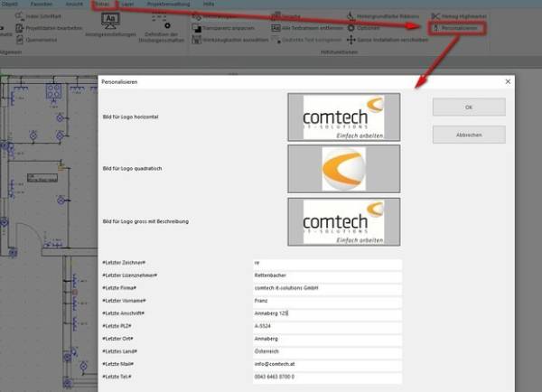
Task: Open the Projektverwaltung tab
Action: tap(168, 5)
